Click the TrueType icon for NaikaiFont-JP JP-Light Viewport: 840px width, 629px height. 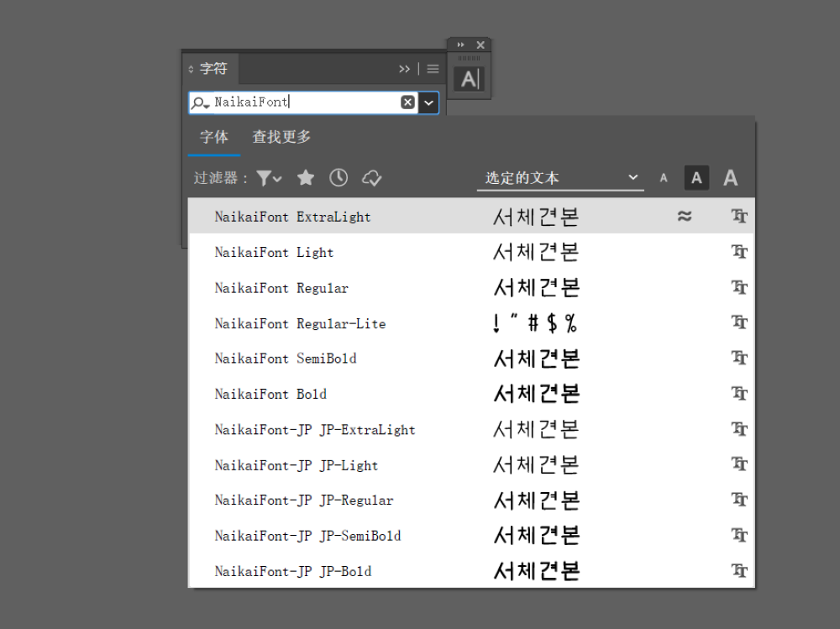pos(739,464)
